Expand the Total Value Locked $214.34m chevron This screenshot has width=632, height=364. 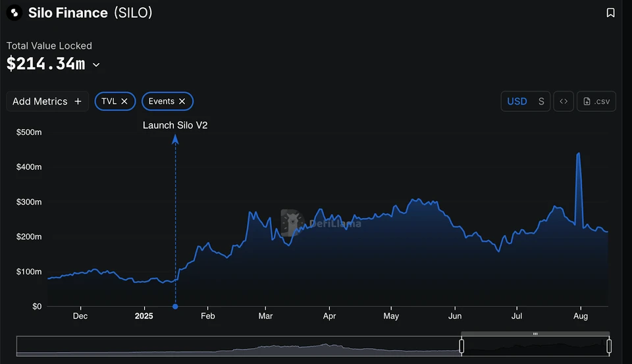(x=96, y=65)
